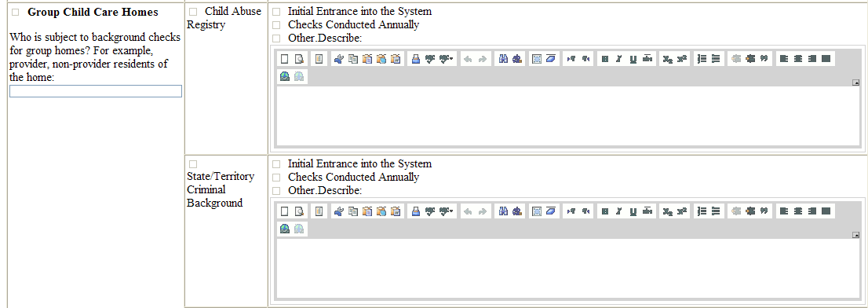This screenshot has width=868, height=308.
Task: Increase indent in Child Abuse Registry editor
Action: (750, 59)
